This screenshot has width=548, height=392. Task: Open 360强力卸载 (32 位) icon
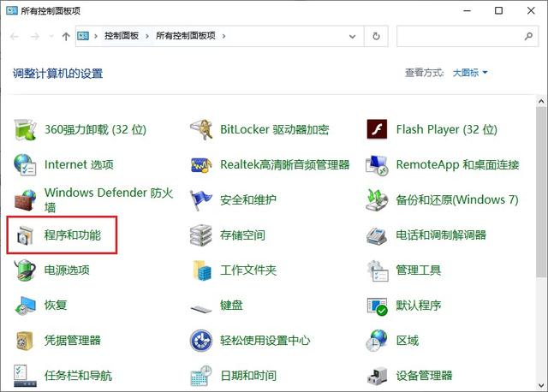click(25, 129)
